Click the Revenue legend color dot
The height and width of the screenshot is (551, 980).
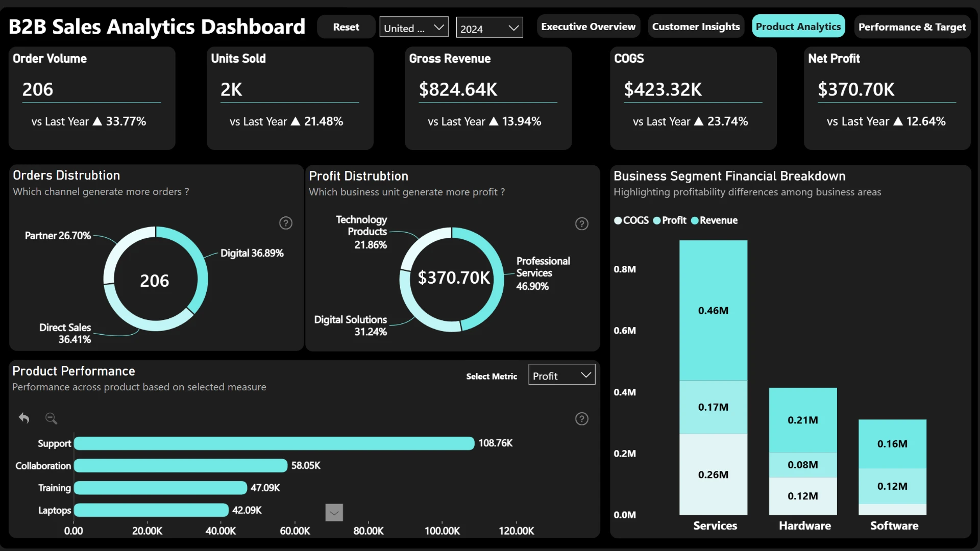[x=695, y=220]
